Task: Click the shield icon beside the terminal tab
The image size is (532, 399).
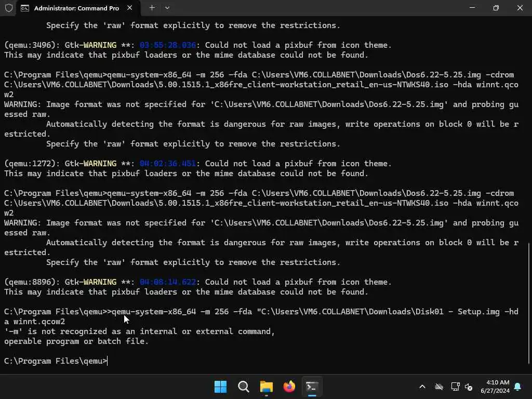Action: pyautogui.click(x=9, y=8)
